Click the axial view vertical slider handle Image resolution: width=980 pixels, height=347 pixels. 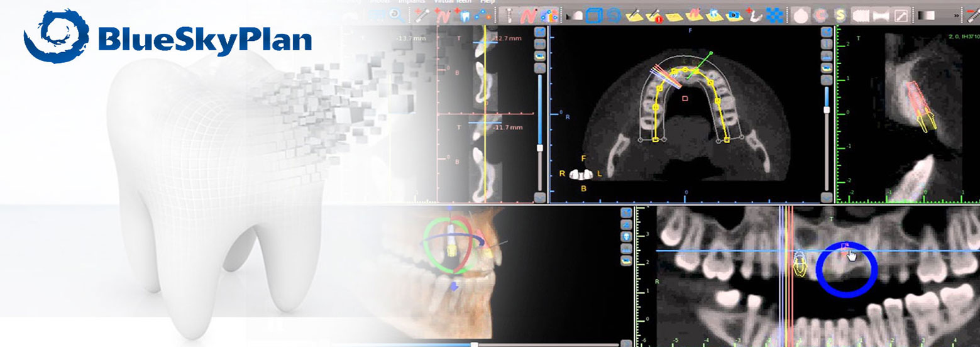[x=827, y=109]
